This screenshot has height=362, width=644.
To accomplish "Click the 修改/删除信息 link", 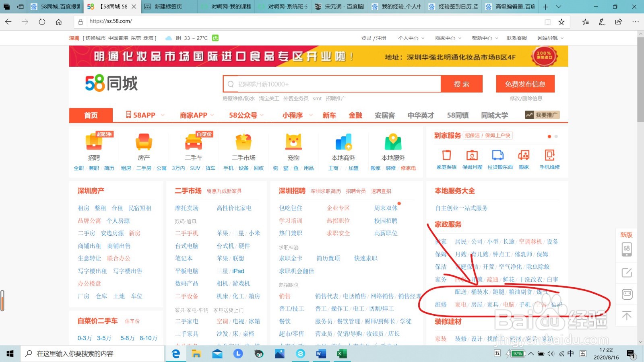I will coord(526,99).
